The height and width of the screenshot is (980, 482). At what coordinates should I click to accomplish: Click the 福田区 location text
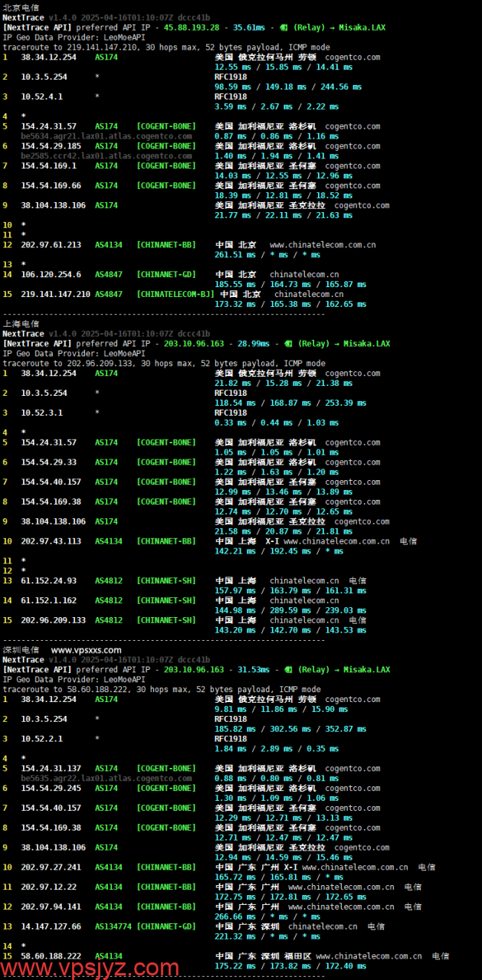pos(297,956)
